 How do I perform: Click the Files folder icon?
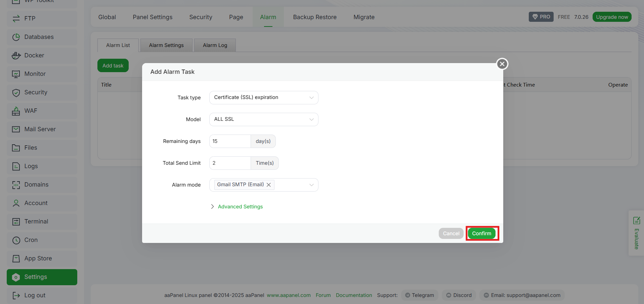click(x=16, y=148)
